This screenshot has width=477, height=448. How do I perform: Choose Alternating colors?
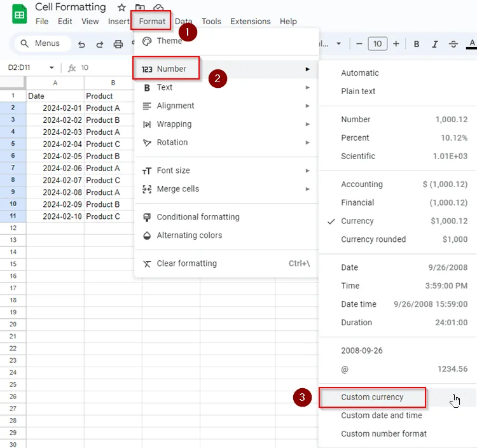tap(226, 235)
